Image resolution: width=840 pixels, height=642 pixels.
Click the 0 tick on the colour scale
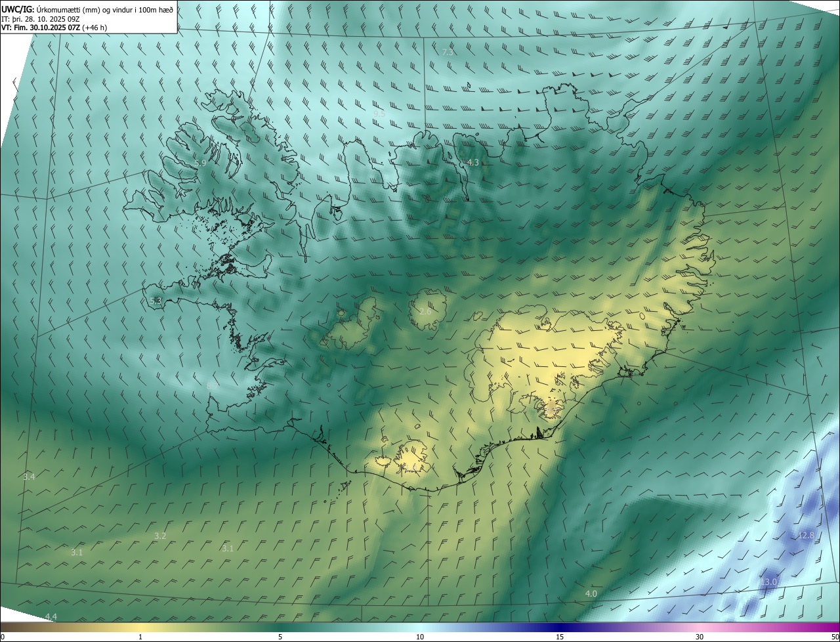[3, 637]
